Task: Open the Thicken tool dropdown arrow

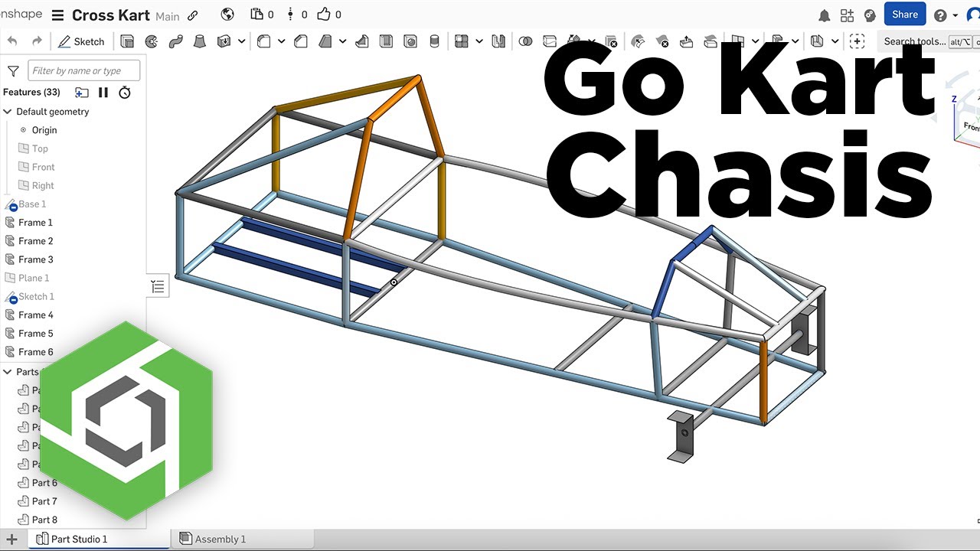Action: coord(242,41)
